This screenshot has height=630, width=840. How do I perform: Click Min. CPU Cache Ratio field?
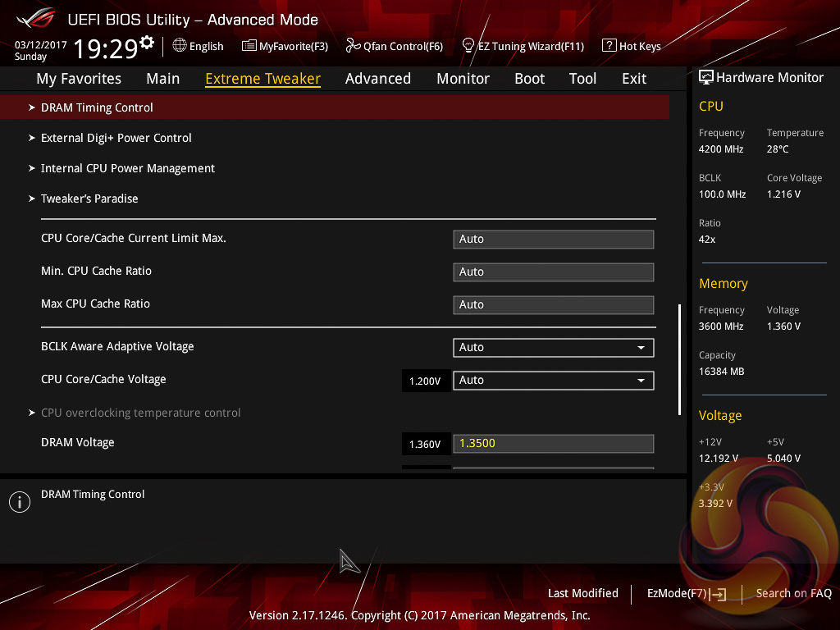(554, 272)
